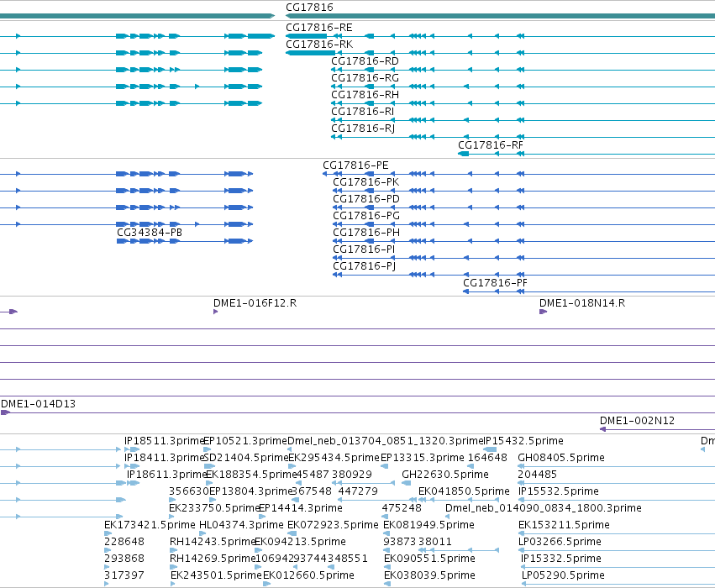Click protein feature CG17816-PG

point(365,216)
